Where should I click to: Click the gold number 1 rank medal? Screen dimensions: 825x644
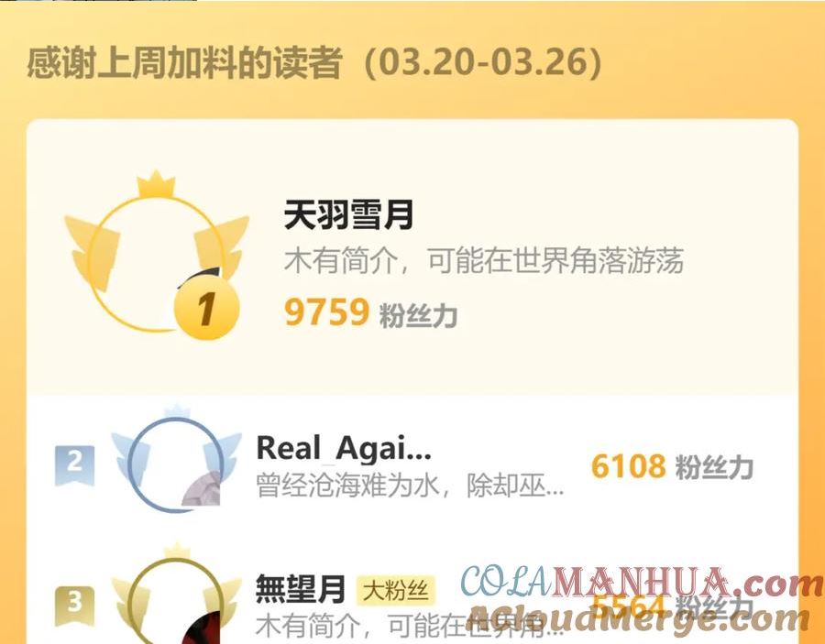pyautogui.click(x=207, y=308)
